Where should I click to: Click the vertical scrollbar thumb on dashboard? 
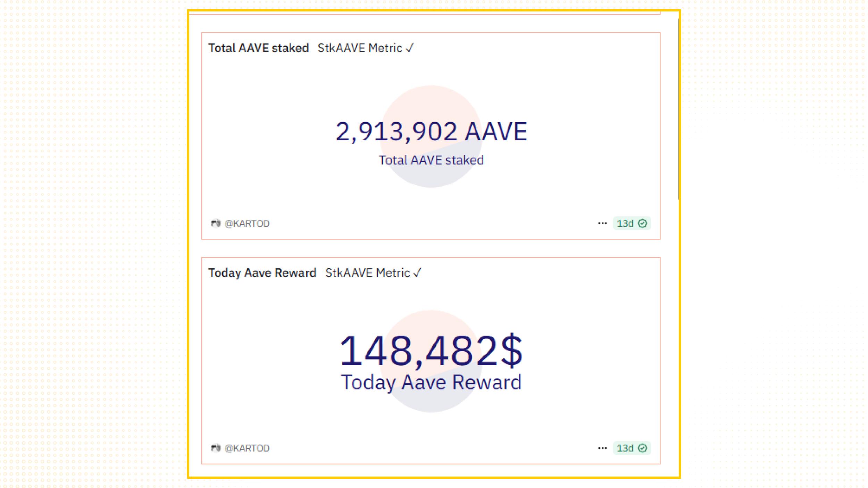tap(678, 109)
